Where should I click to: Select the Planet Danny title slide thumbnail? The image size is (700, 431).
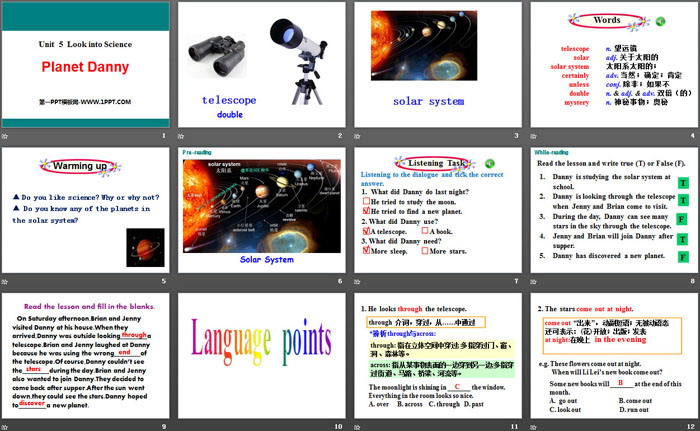[x=86, y=64]
